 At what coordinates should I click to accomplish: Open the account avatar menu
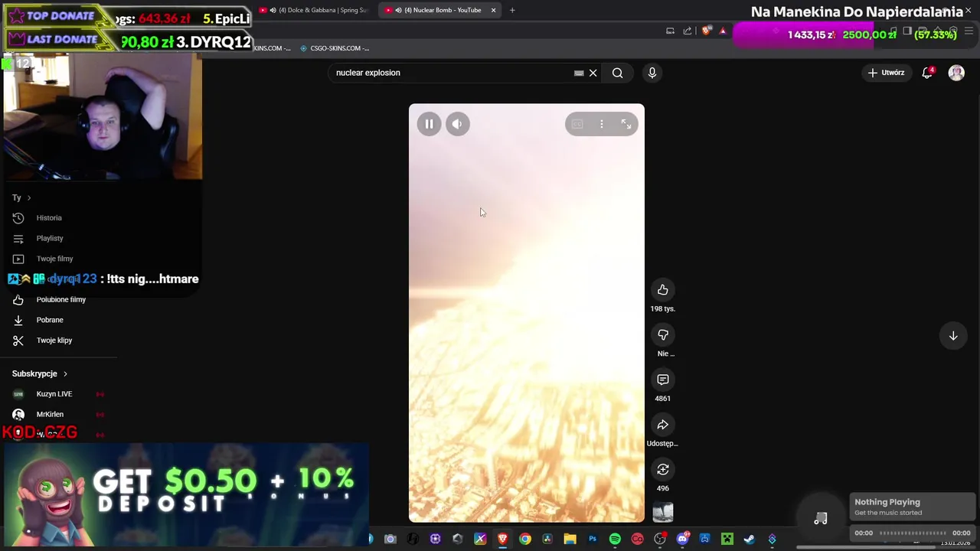[x=956, y=73]
